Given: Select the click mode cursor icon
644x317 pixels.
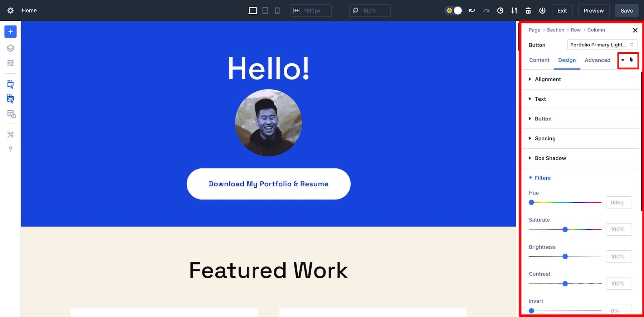Looking at the screenshot, I should pos(10,85).
